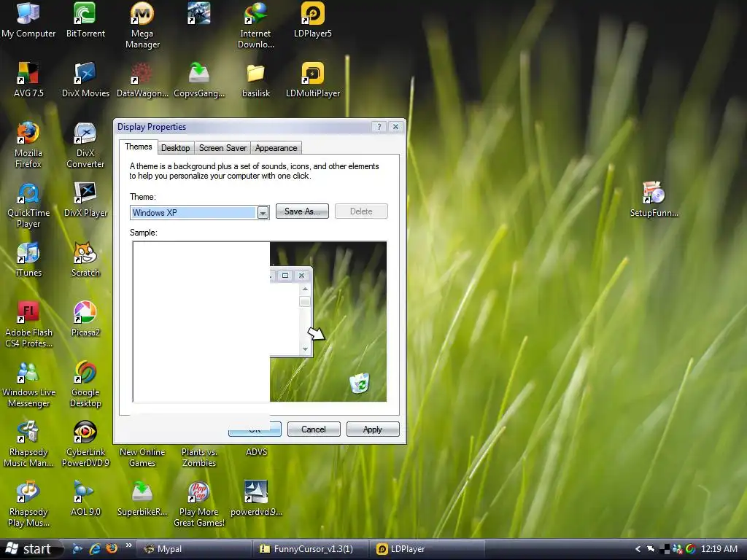Select the CopvsGang... desktop icon

[x=199, y=80]
